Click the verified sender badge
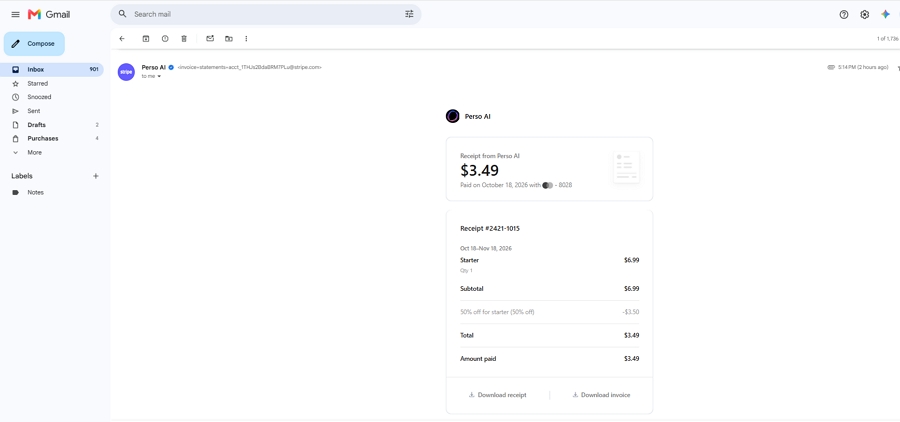 [171, 67]
